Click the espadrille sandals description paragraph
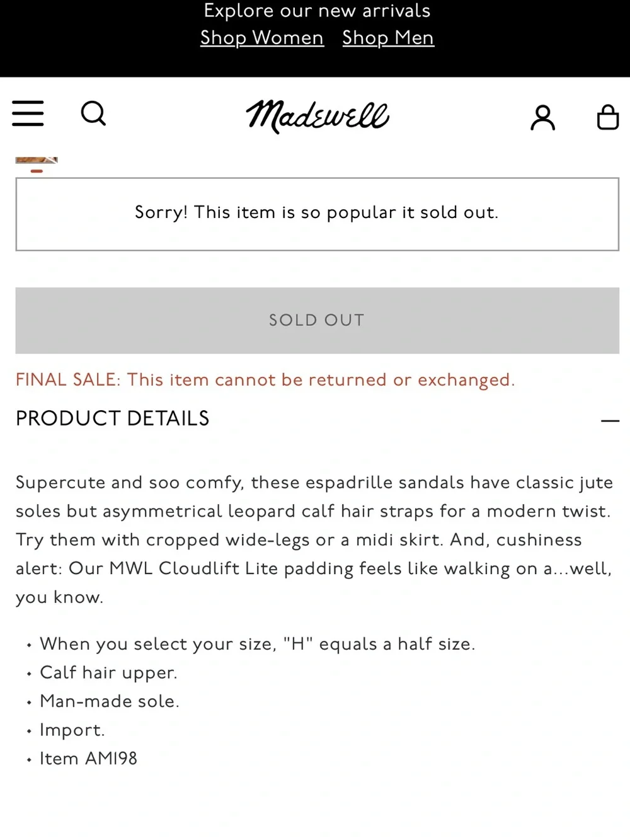 [x=314, y=539]
